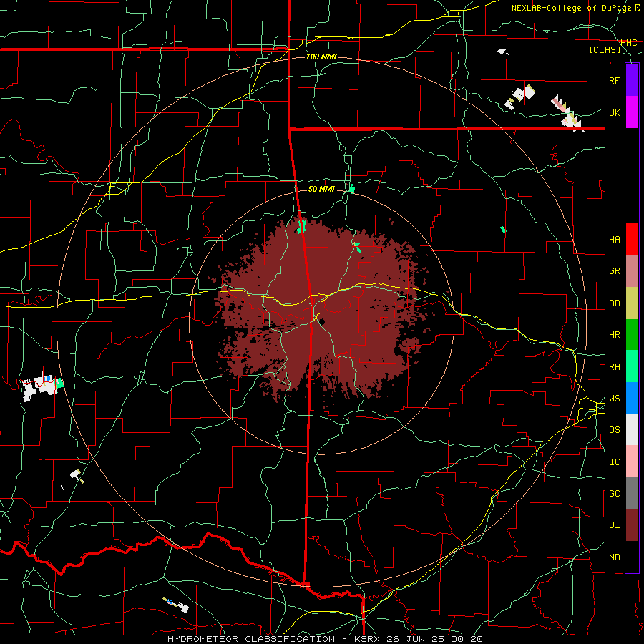Click the HHC product label
Screen dimensions: 644x644
tap(629, 43)
